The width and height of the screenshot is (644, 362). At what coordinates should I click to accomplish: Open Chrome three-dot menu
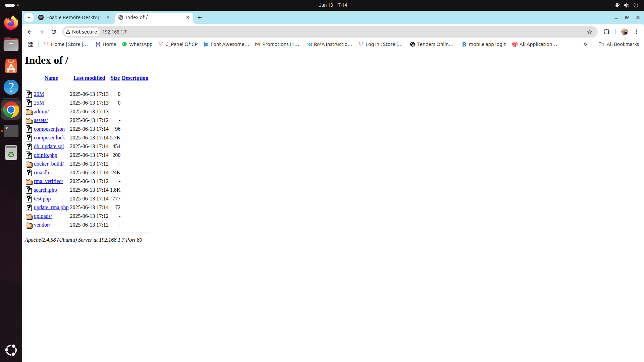636,32
